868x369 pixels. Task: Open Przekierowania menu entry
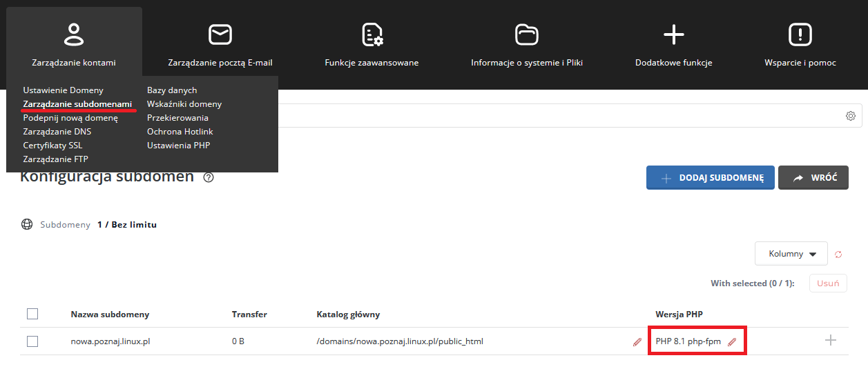(x=177, y=117)
